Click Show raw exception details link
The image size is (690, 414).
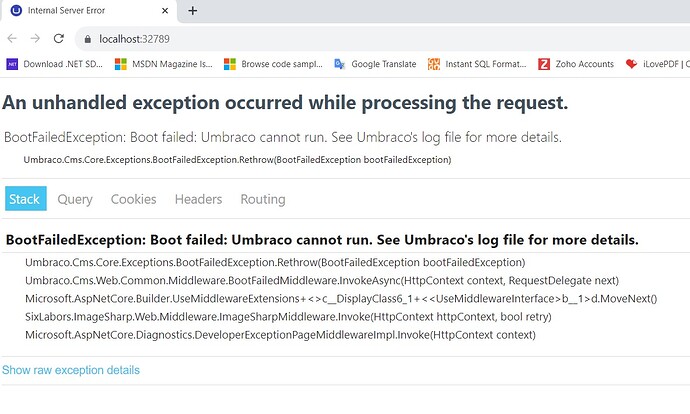(71, 370)
